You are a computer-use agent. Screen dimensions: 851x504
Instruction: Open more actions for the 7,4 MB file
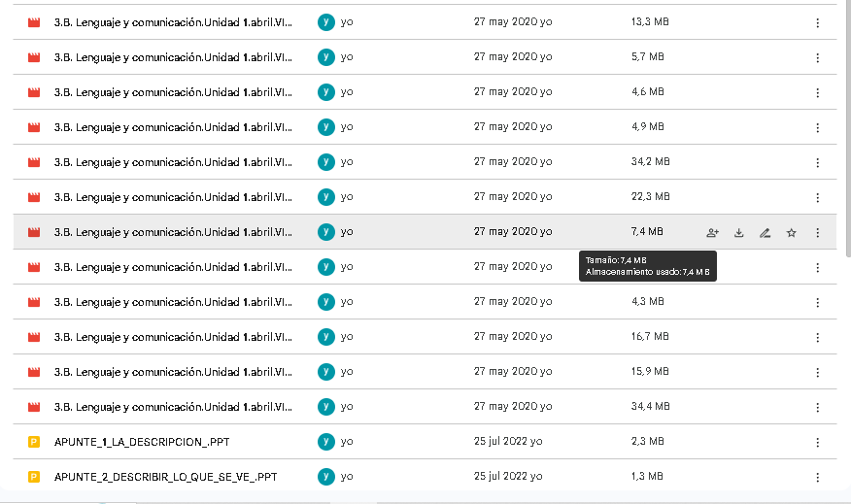817,233
